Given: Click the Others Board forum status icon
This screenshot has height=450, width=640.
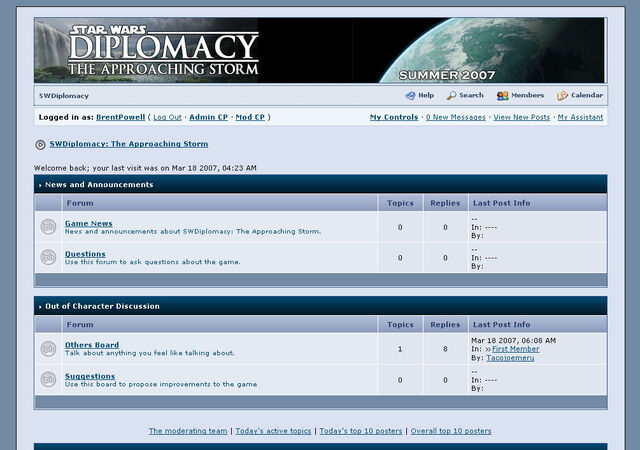Looking at the screenshot, I should click(x=48, y=349).
